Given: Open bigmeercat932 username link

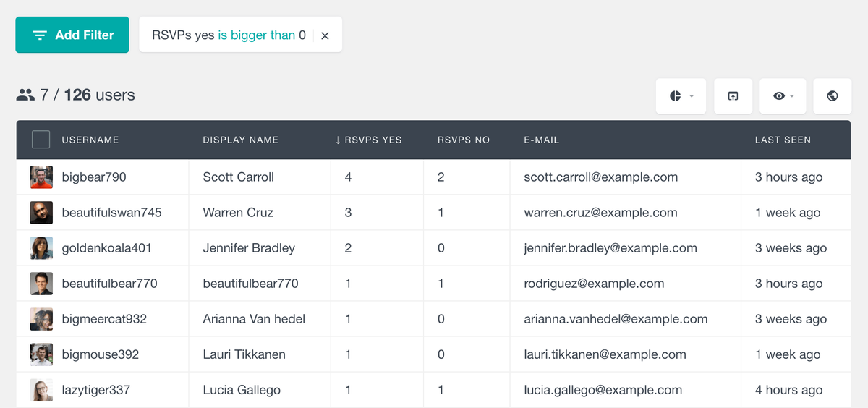Looking at the screenshot, I should [x=104, y=319].
